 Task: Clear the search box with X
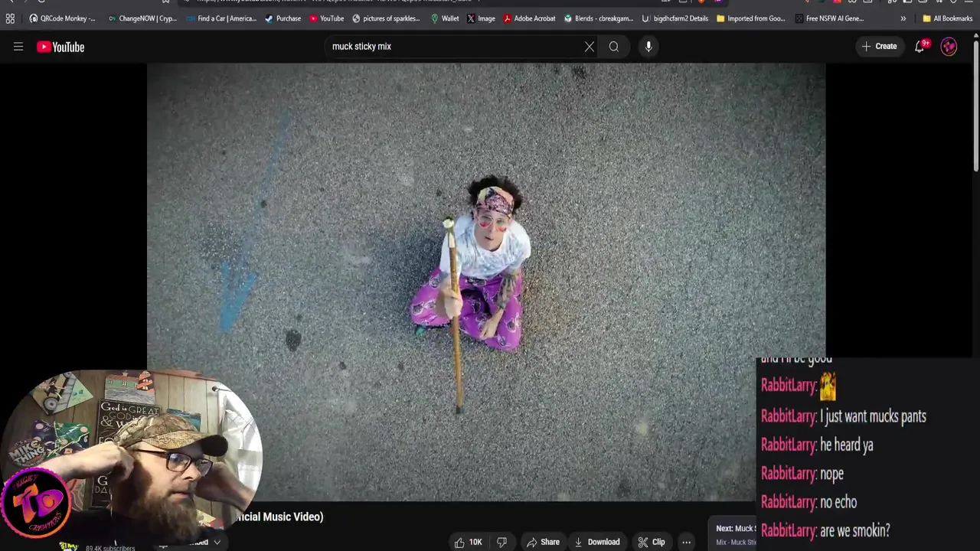tap(590, 47)
